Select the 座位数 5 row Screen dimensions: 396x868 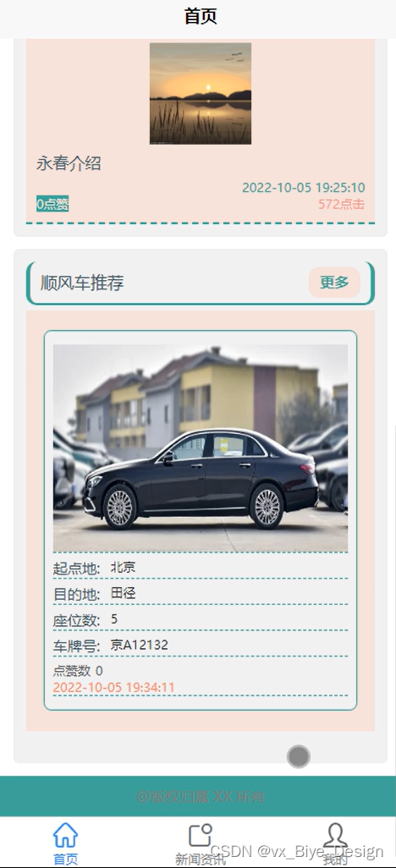tap(201, 618)
